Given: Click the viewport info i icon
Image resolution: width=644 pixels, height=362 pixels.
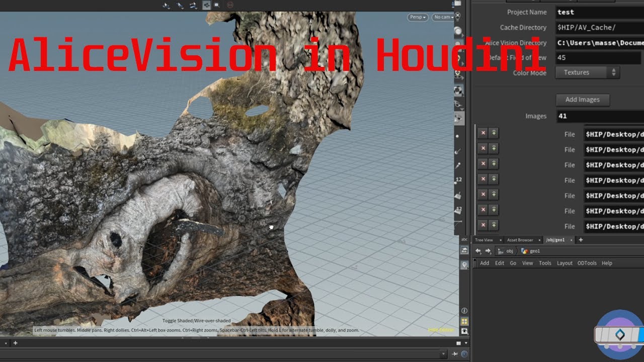Looking at the screenshot, I should (464, 311).
